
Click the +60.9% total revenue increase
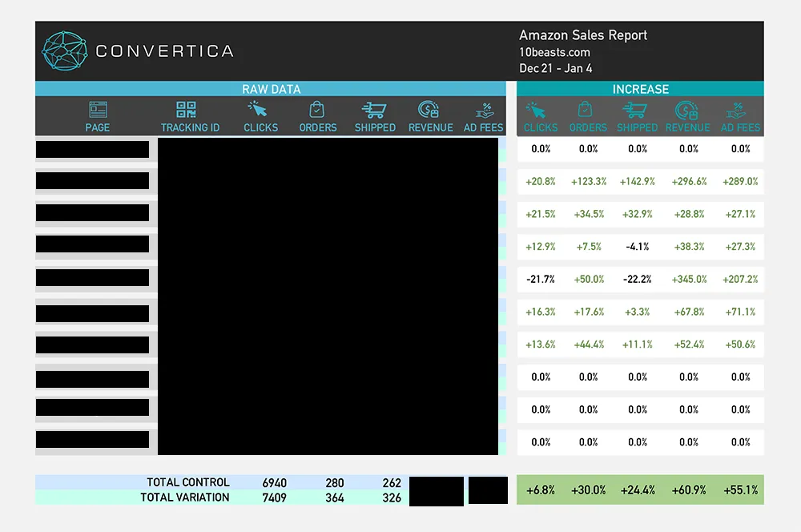(x=689, y=490)
